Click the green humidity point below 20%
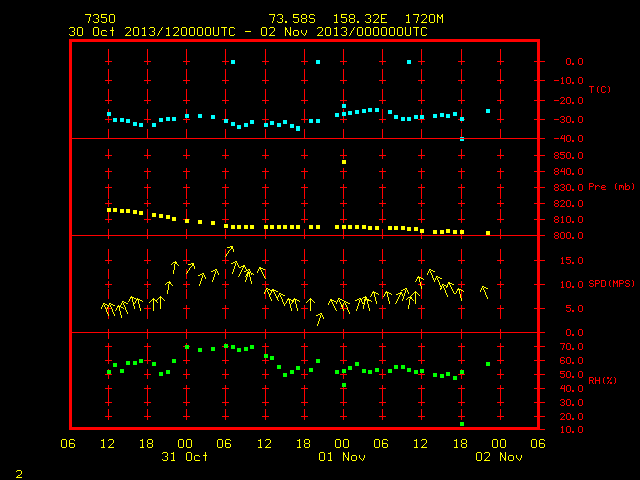This screenshot has width=640, height=480. click(462, 424)
